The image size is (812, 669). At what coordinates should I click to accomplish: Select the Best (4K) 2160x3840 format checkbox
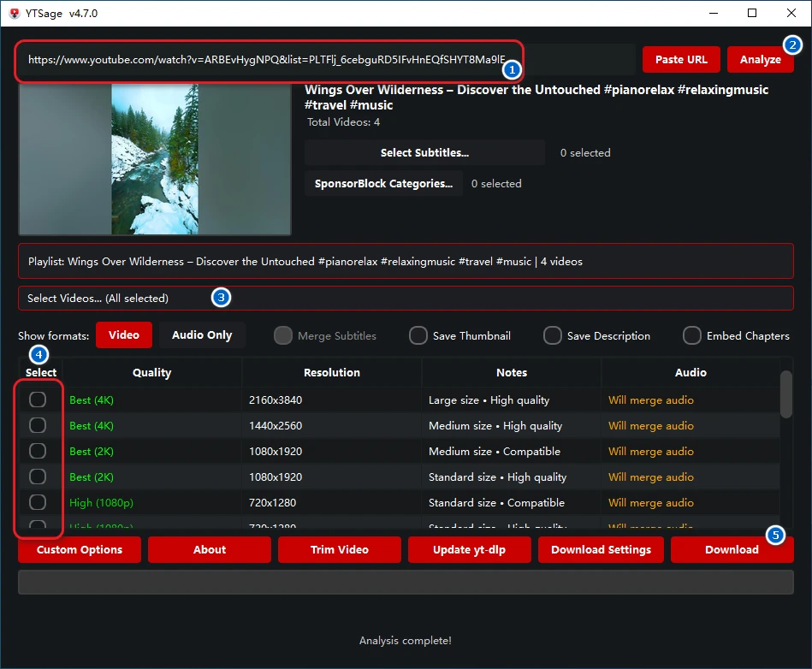pyautogui.click(x=38, y=400)
